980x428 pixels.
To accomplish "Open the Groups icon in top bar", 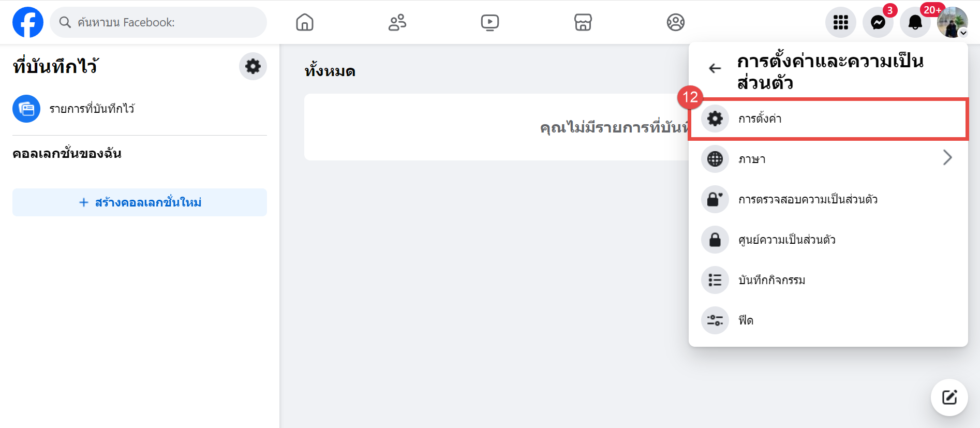I will pos(676,22).
